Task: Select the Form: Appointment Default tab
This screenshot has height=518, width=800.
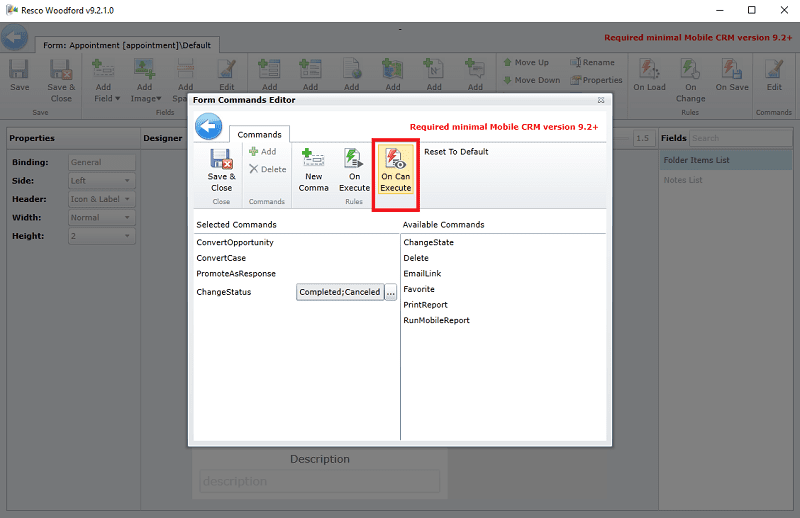Action: pyautogui.click(x=127, y=45)
